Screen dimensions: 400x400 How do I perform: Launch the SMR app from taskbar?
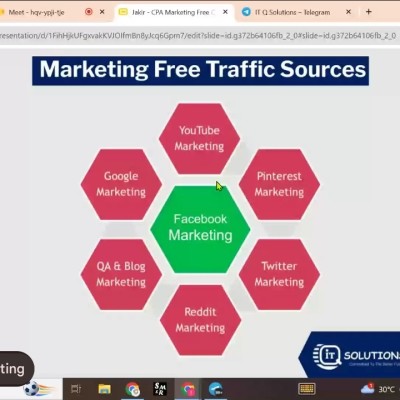pyautogui.click(x=160, y=389)
